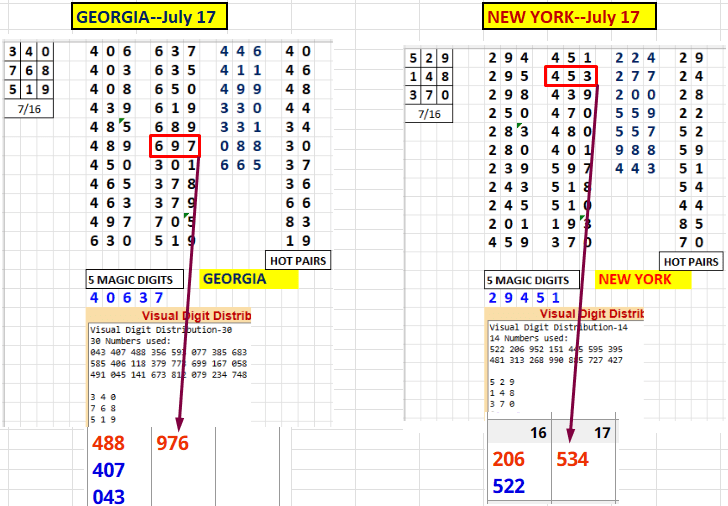Select the yellow GEORGIA highlighted cell
The height and width of the screenshot is (506, 728).
234,279
